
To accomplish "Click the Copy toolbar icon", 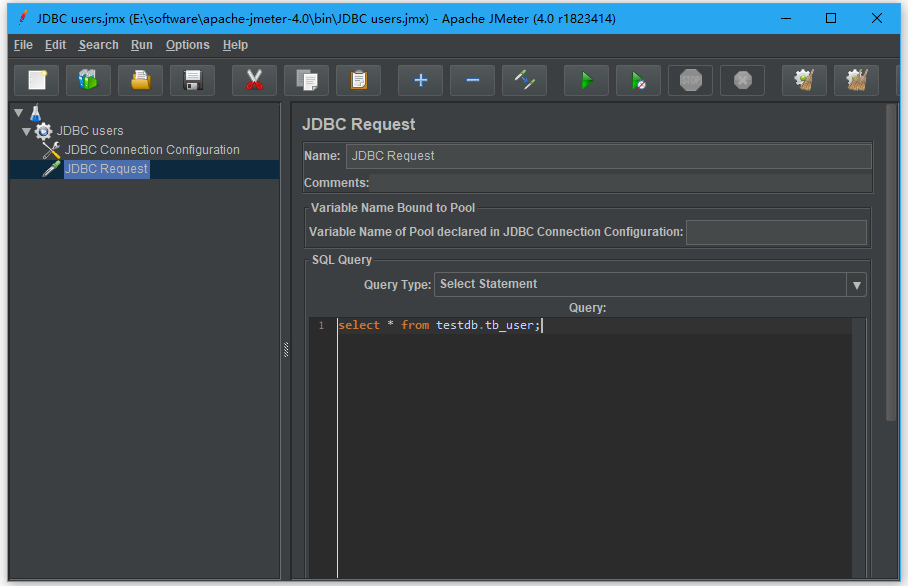I will [306, 80].
